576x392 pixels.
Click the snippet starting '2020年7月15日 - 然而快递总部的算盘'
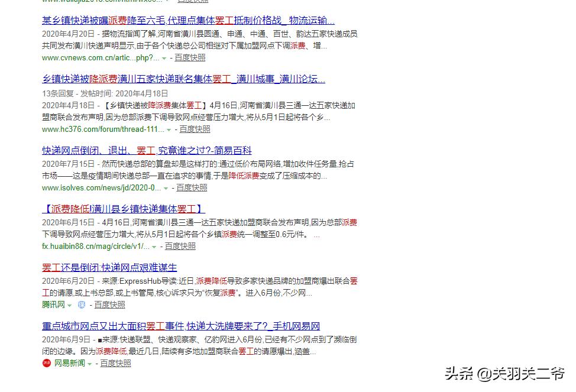point(198,170)
